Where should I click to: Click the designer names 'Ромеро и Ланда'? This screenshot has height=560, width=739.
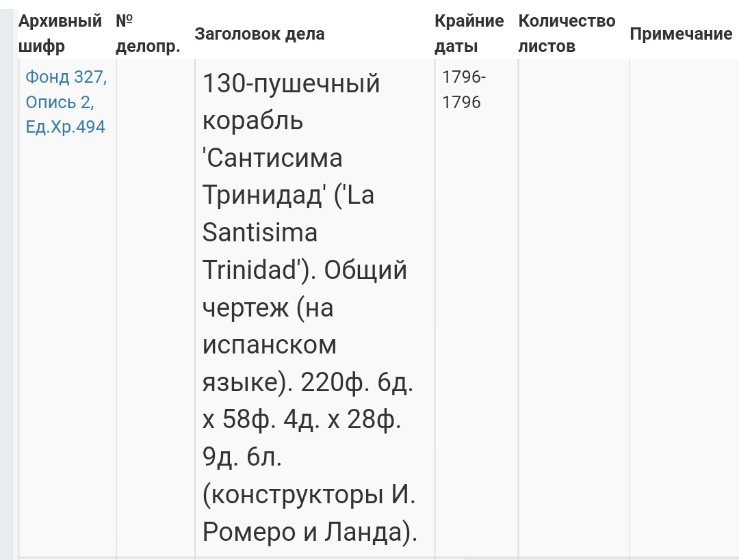pyautogui.click(x=307, y=531)
